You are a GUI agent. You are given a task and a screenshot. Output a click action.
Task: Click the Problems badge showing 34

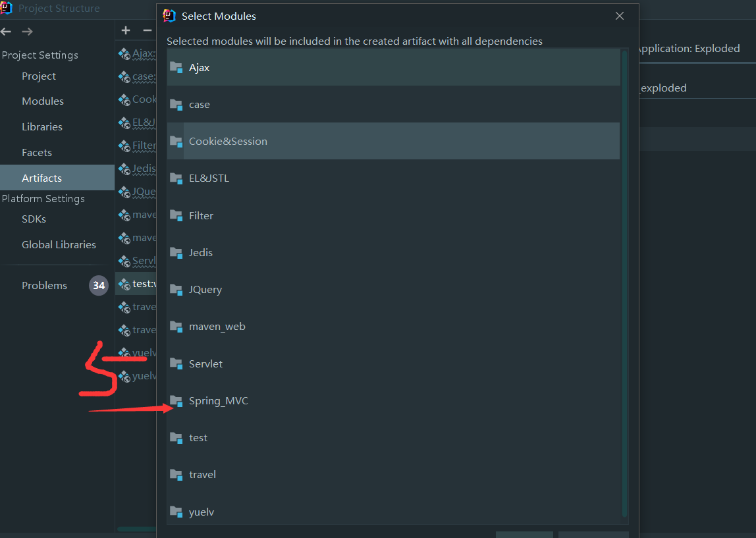[98, 285]
